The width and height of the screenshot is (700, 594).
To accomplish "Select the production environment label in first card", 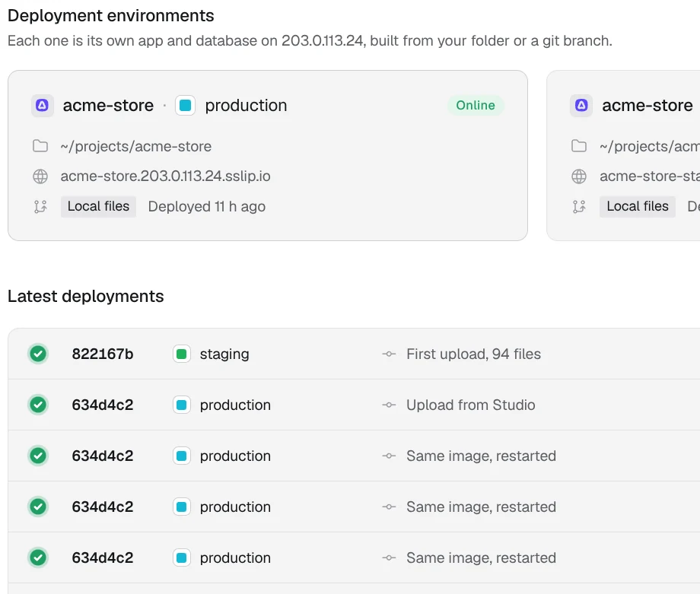I will 246,106.
